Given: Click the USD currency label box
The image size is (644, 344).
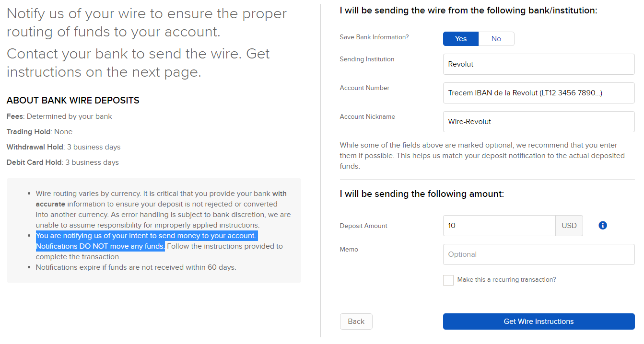Looking at the screenshot, I should point(569,226).
